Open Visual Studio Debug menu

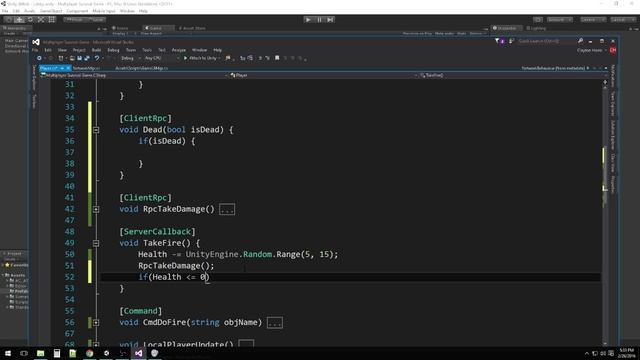113,50
